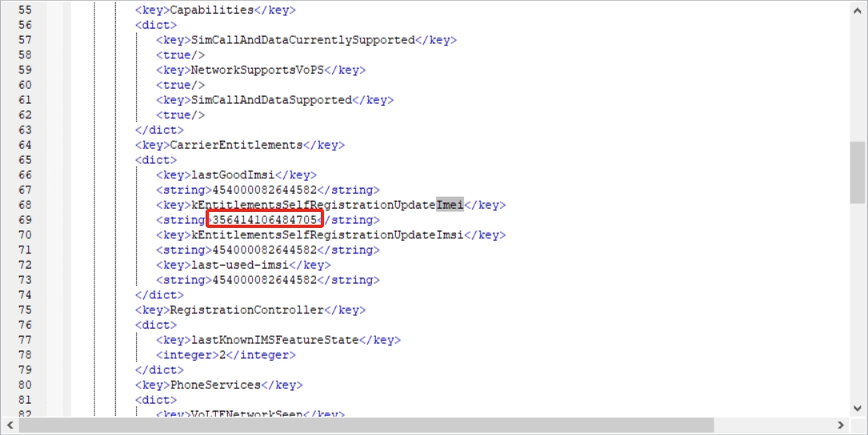This screenshot has width=868, height=435.
Task: Click the vertical scrollbar up arrow
Action: click(x=858, y=10)
